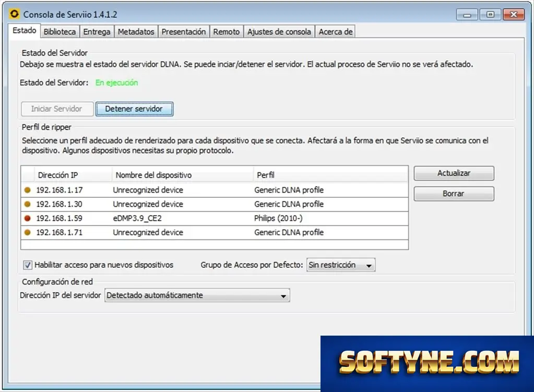Select the eDMP3.9_CE2 device row
Image resolution: width=534 pixels, height=392 pixels.
coord(215,218)
